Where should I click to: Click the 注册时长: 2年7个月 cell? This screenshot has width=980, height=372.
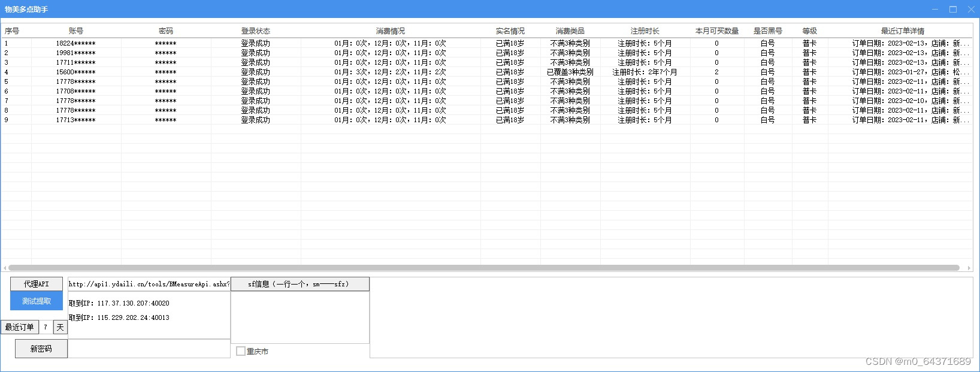(x=645, y=72)
